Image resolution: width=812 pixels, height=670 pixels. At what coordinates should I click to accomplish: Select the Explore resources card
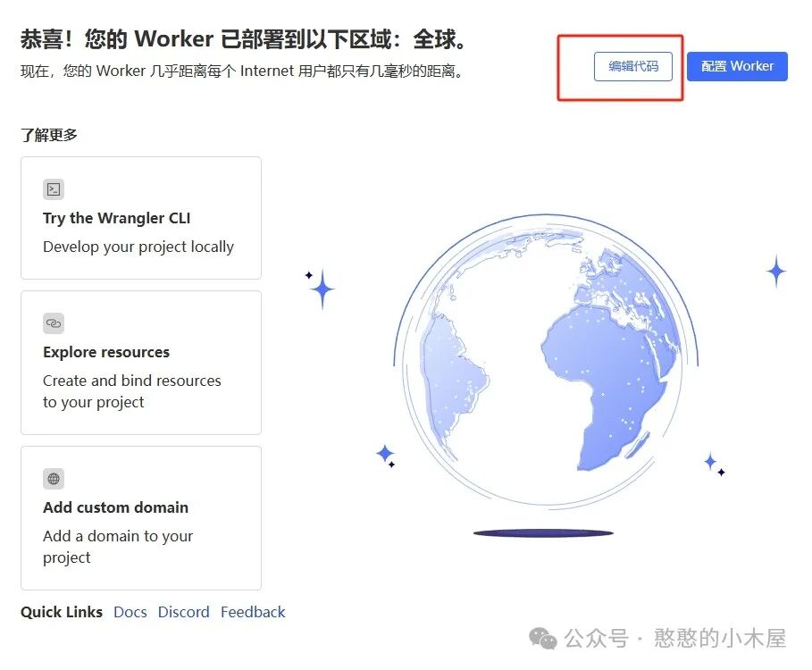coord(139,362)
